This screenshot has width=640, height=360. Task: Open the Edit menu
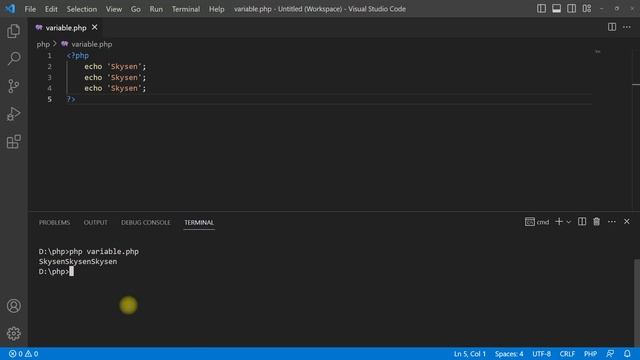(51, 9)
